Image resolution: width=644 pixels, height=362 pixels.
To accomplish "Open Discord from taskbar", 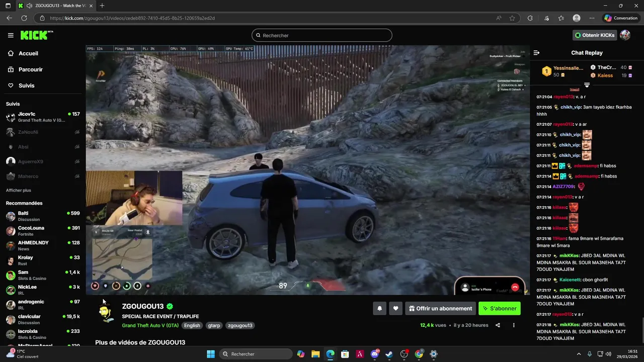I will pos(375,354).
